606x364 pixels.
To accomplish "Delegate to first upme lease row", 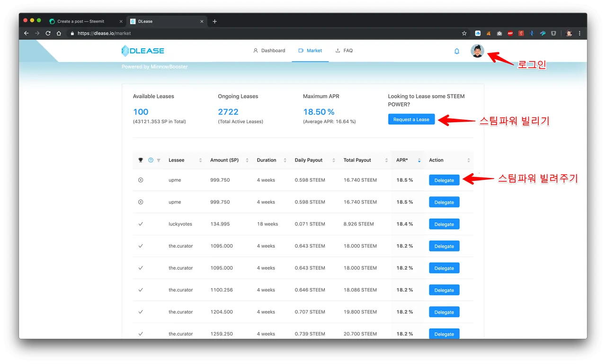I will [x=444, y=180].
